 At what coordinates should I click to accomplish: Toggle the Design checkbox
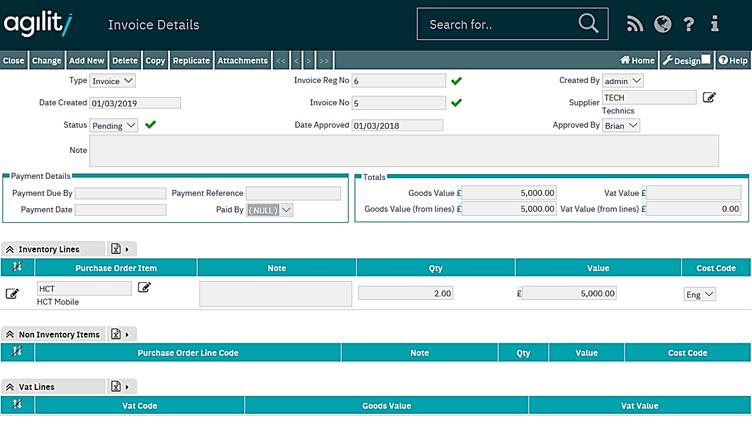(x=706, y=60)
